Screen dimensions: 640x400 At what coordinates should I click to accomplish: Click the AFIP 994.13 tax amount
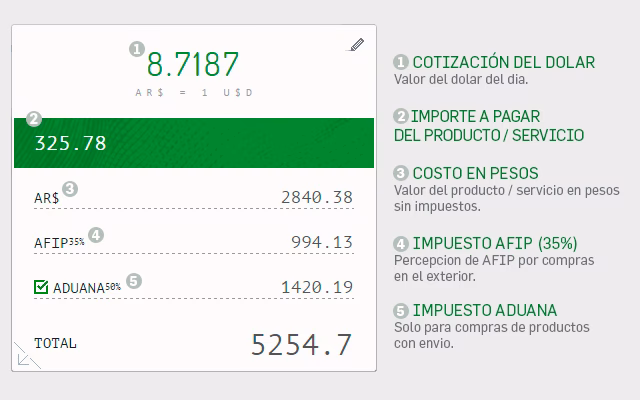click(x=322, y=242)
